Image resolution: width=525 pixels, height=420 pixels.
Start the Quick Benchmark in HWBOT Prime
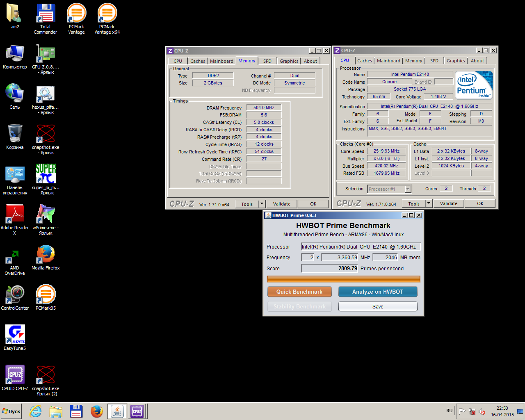pos(299,292)
